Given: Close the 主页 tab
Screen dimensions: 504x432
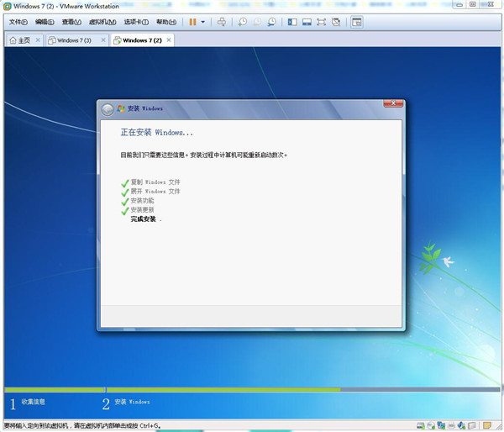Looking at the screenshot, I should point(38,40).
